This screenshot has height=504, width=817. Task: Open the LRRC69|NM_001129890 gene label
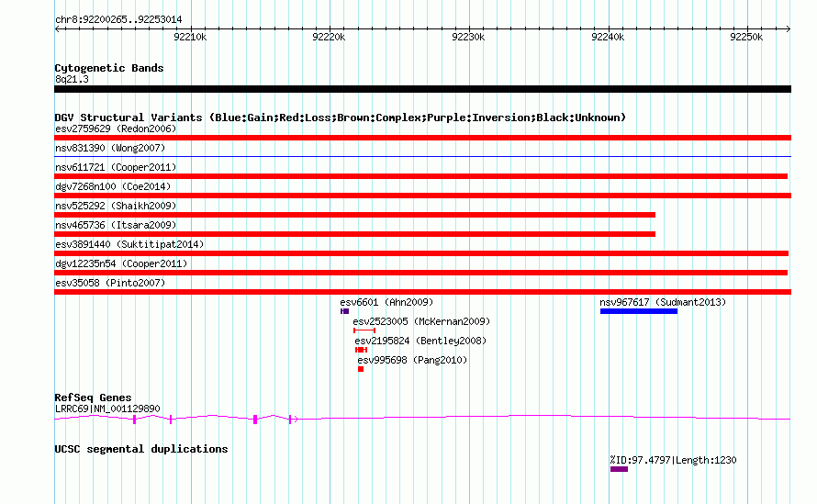pyautogui.click(x=107, y=409)
